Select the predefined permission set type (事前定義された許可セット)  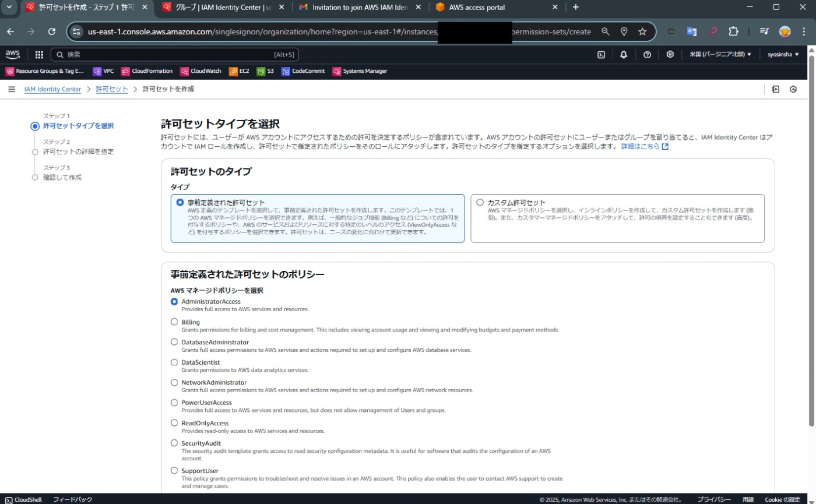tap(180, 202)
